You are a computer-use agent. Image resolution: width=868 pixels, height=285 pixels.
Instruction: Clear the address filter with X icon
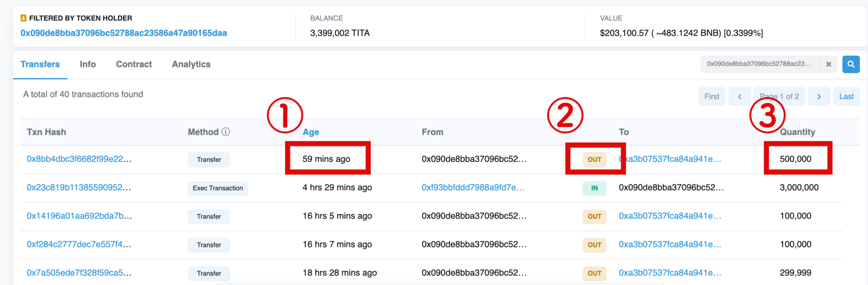[829, 64]
